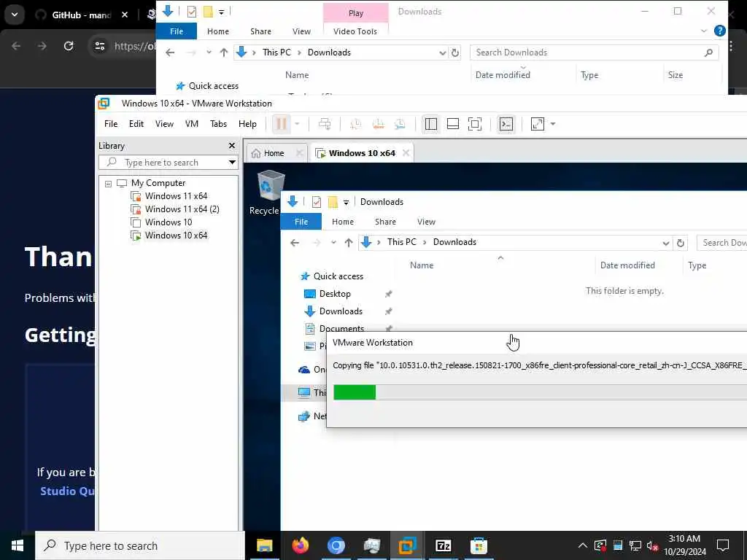Open the VMware Tabs menu

[x=219, y=124]
